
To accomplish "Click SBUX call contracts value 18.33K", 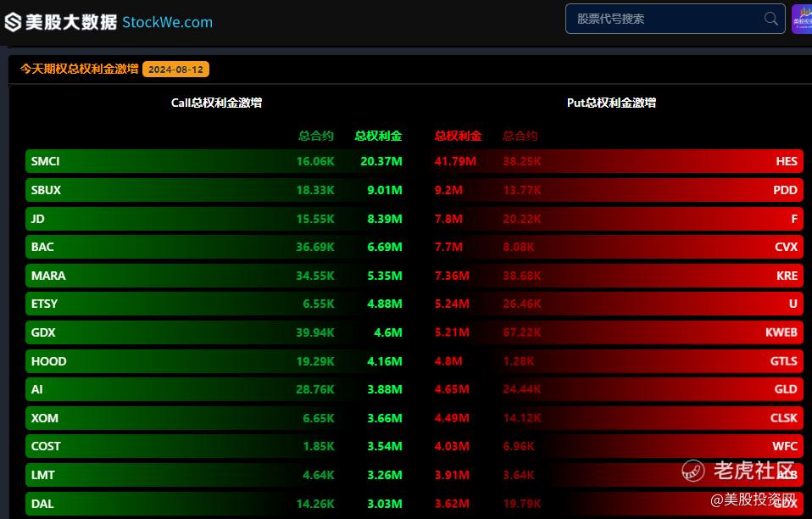I will tap(315, 190).
